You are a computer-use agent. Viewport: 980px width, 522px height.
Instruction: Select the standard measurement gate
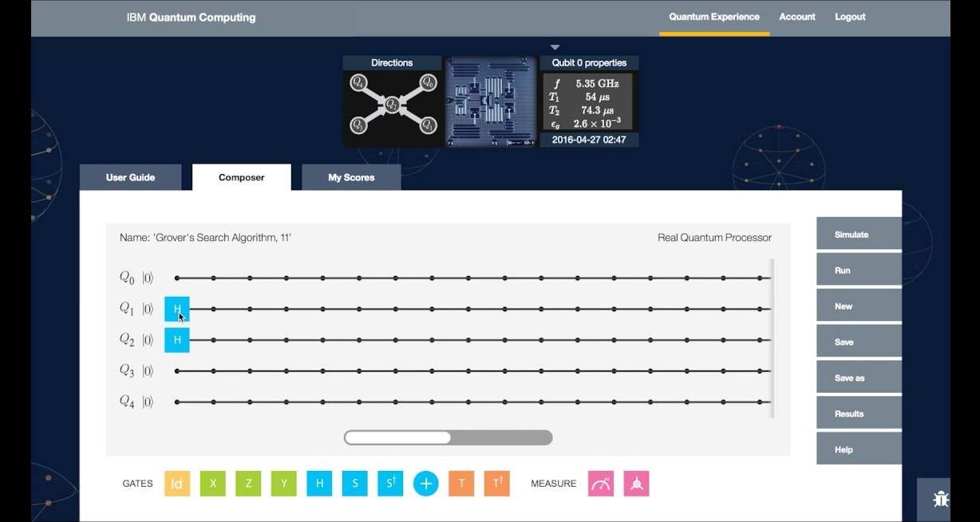[601, 484]
